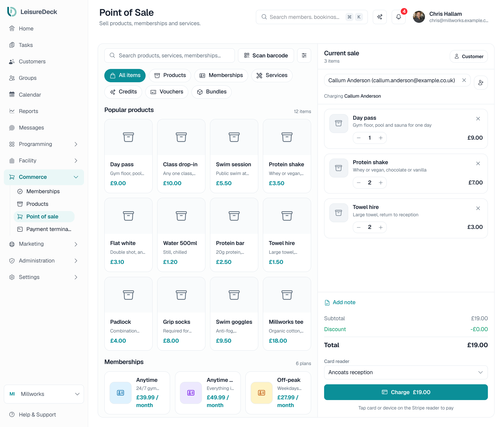504x427 pixels.
Task: Increase Towel hire quantity
Action: [x=381, y=227]
